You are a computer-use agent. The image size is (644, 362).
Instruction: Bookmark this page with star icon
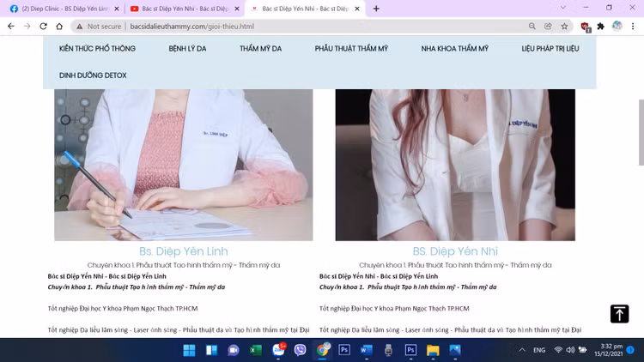pos(563,27)
